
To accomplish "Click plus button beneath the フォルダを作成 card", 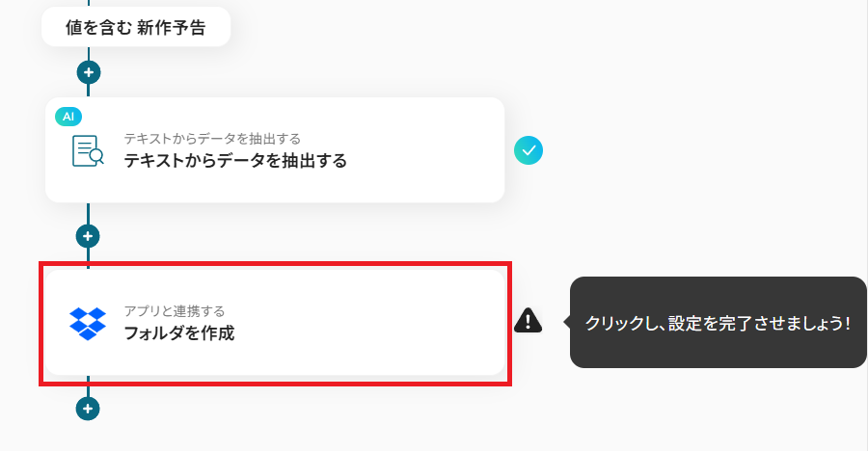I will [88, 409].
